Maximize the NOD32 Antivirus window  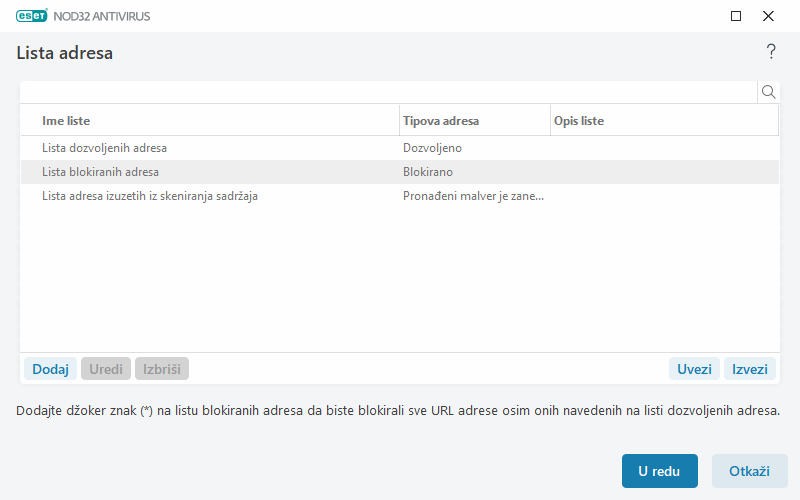(x=736, y=16)
